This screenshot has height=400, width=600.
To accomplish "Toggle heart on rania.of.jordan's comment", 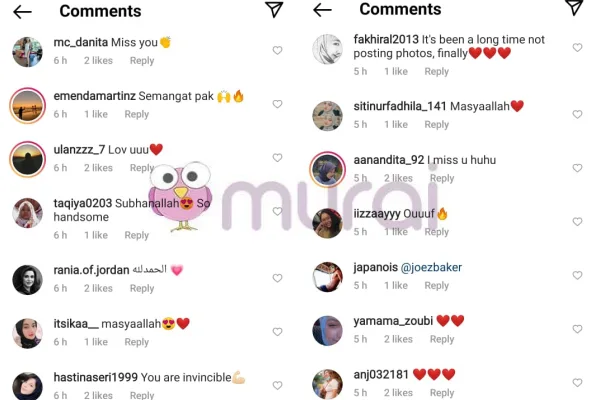I will pyautogui.click(x=277, y=278).
